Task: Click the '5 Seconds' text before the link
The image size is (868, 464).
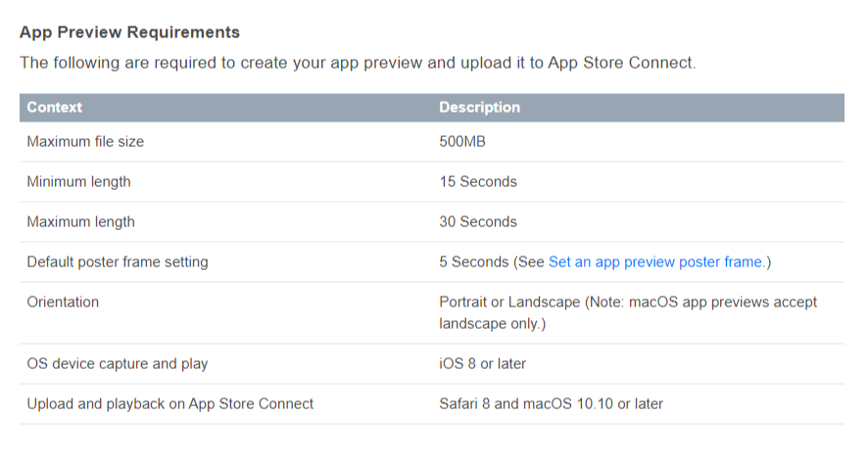Action: tap(473, 262)
